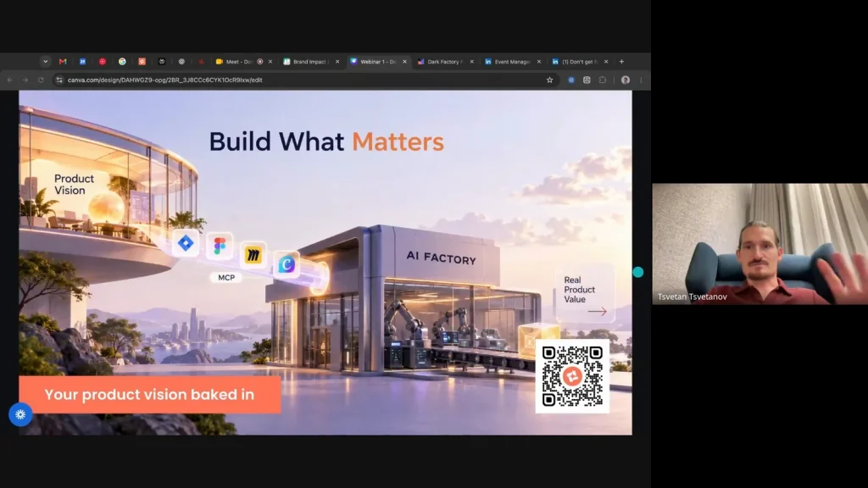868x488 pixels.
Task: Switch to the pinned Gmail tab
Action: 63,61
